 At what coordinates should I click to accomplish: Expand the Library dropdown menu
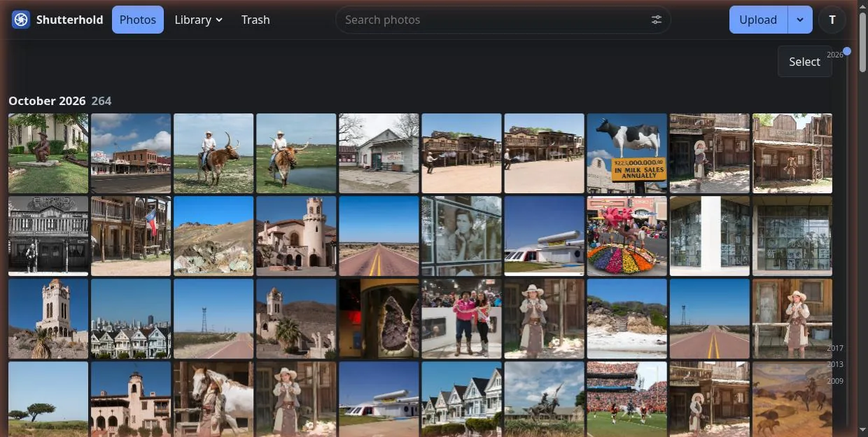(x=198, y=20)
